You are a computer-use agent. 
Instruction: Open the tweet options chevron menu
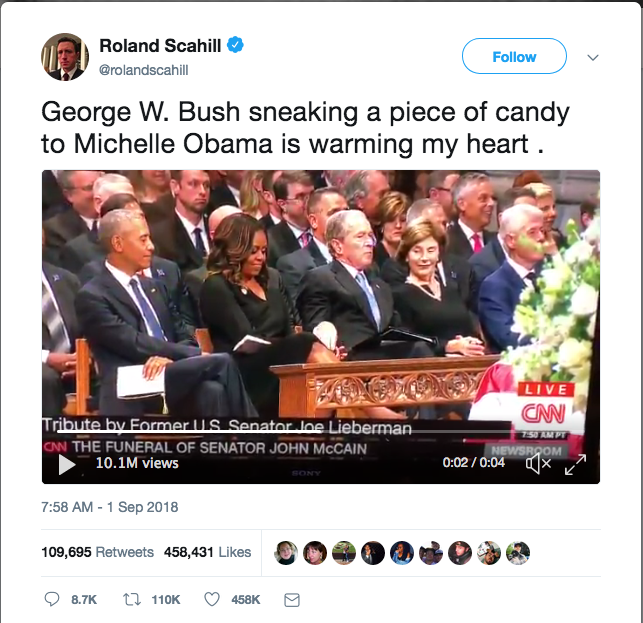[x=593, y=57]
